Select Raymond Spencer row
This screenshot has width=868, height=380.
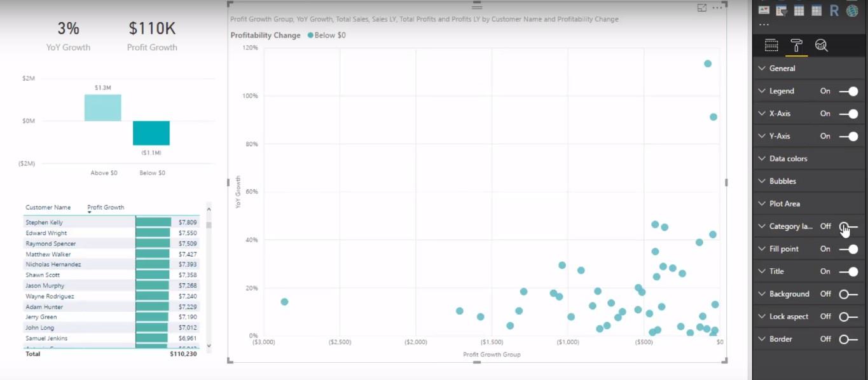pyautogui.click(x=111, y=243)
